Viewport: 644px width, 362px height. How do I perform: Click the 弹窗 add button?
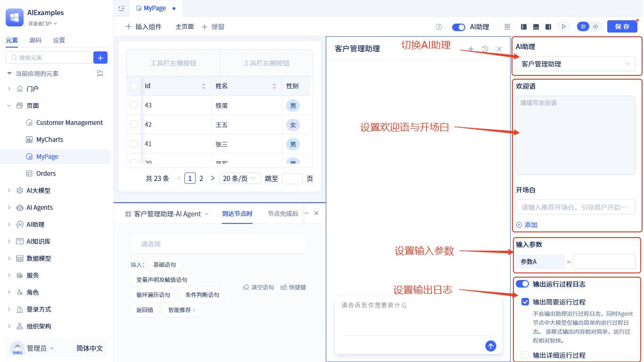click(x=213, y=27)
